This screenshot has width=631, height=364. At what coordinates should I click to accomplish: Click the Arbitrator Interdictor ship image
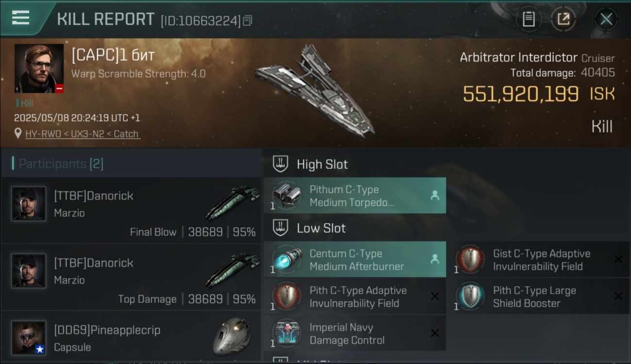[x=315, y=91]
